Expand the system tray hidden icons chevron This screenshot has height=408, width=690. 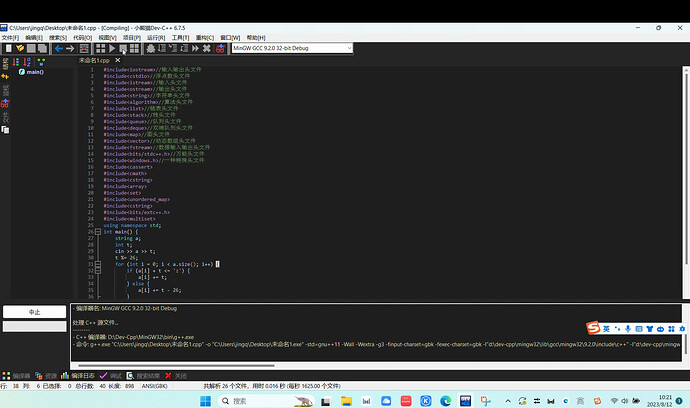point(508,401)
